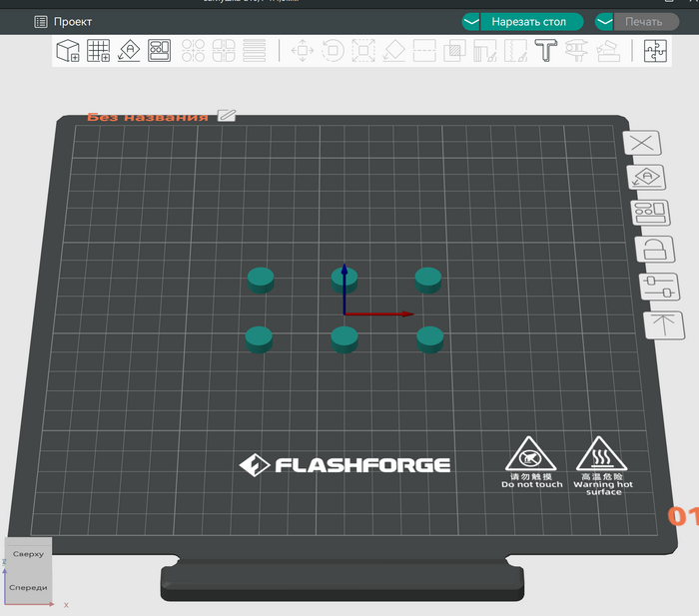This screenshot has width=699, height=616.
Task: Auto orient objects on plate side icon
Action: coord(647,178)
